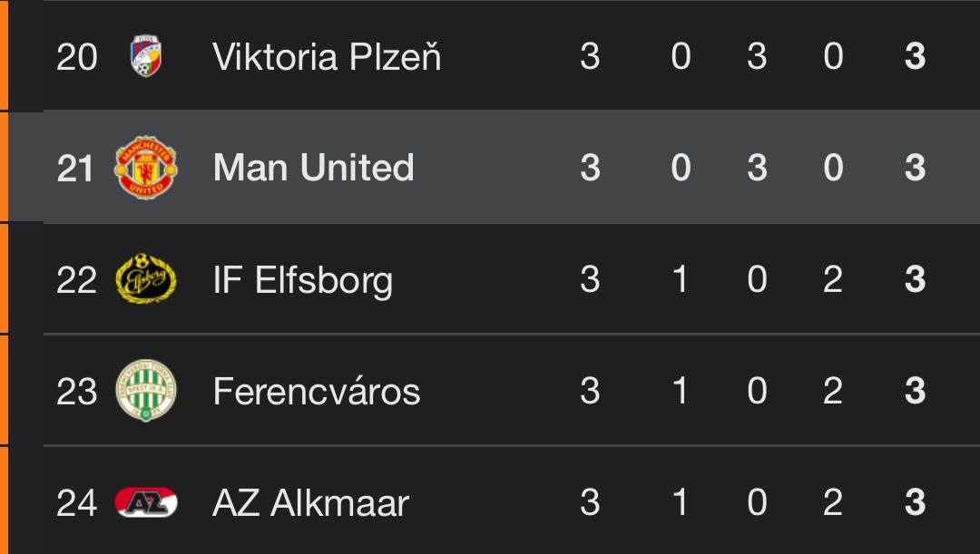Click Ferencváros's bold points total
Screen dimensions: 980x554
click(915, 391)
